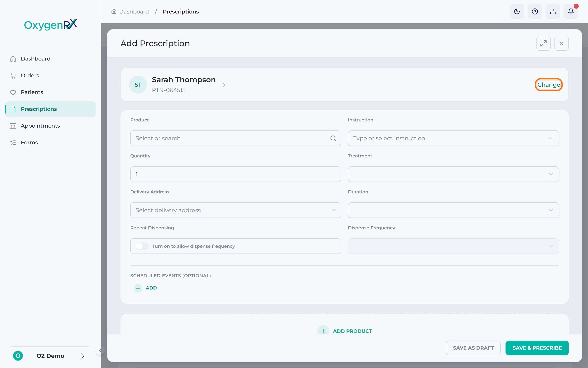The image size is (588, 368).
Task: Click the Orders cart icon
Action: (x=13, y=76)
